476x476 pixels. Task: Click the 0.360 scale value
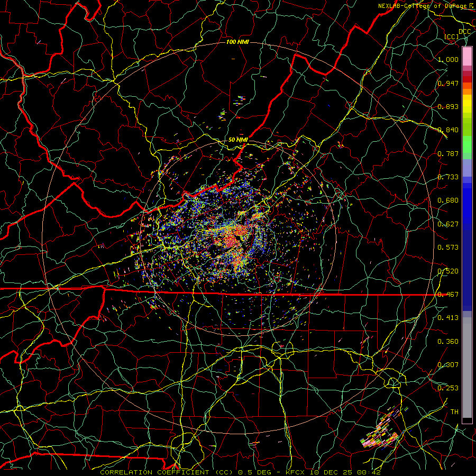[448, 342]
